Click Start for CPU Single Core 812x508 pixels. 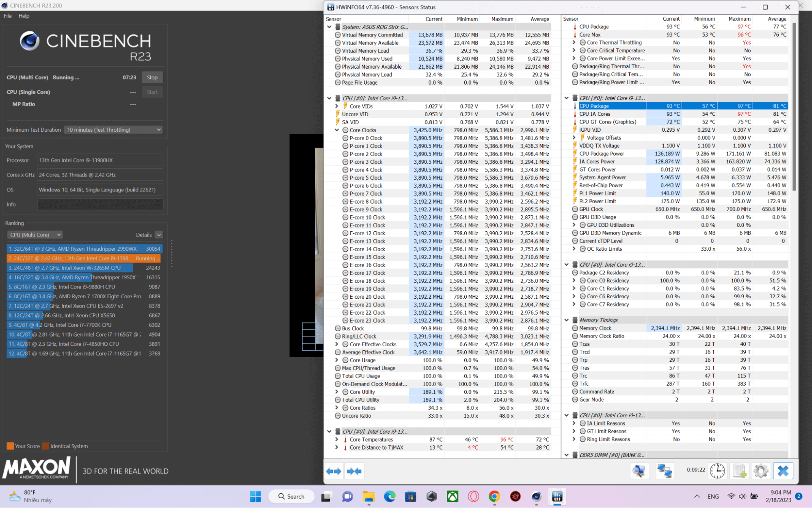point(152,92)
